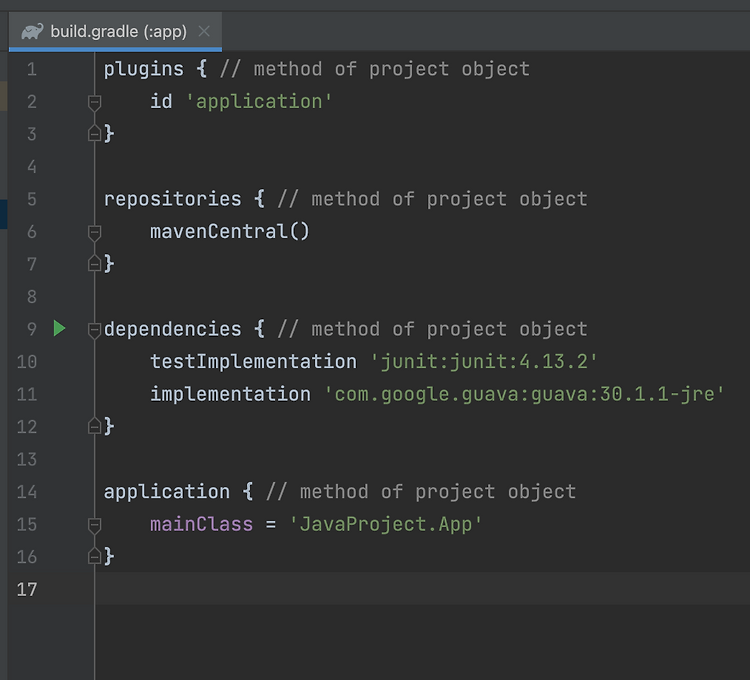Click the mavenCentral() call
The width and height of the screenshot is (750, 680).
click(x=230, y=231)
